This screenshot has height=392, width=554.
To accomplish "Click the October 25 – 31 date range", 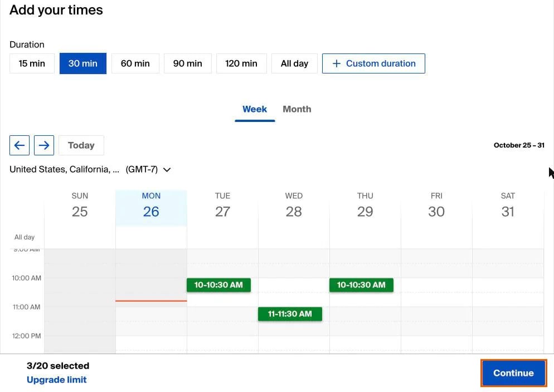I will pos(519,145).
